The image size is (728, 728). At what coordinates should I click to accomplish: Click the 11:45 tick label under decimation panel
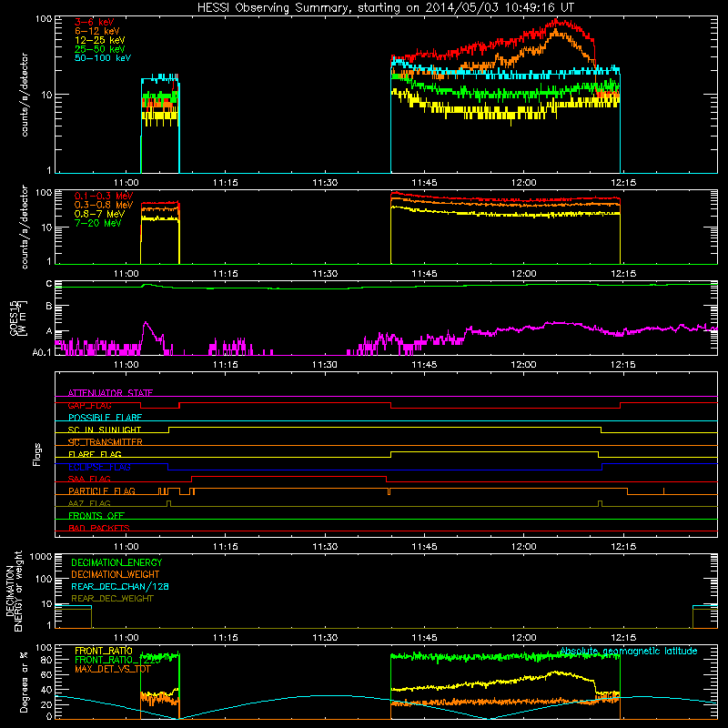click(424, 638)
